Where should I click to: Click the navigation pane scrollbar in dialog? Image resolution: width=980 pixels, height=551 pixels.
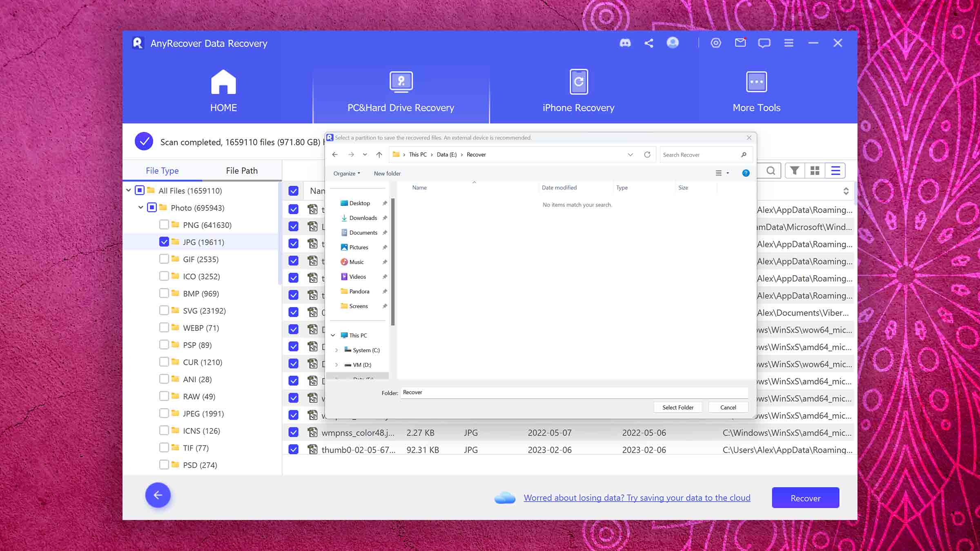coord(393,262)
